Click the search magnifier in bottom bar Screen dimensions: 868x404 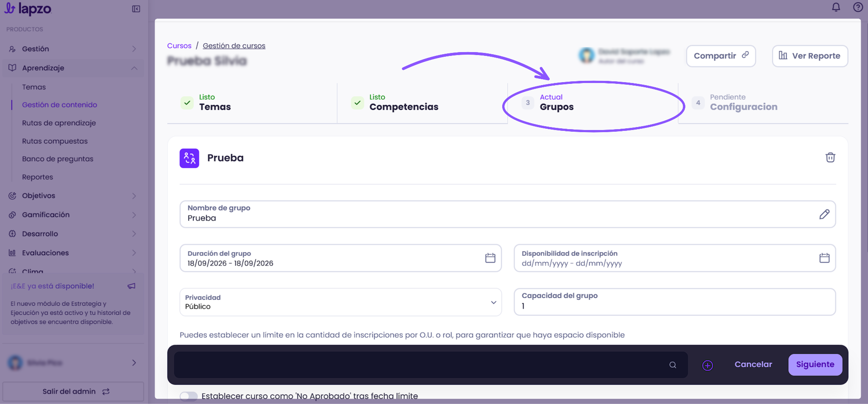click(673, 365)
